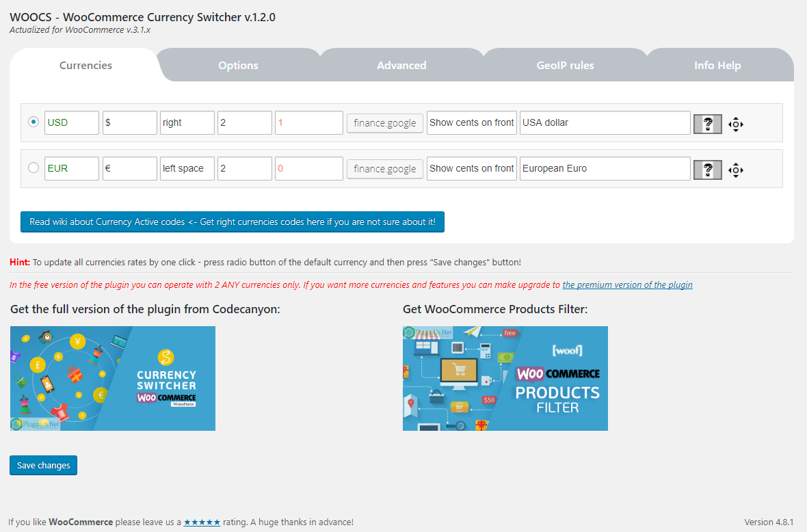Edit the 'USA dollar' description field
Viewport: 807px width, 532px height.
pos(605,122)
